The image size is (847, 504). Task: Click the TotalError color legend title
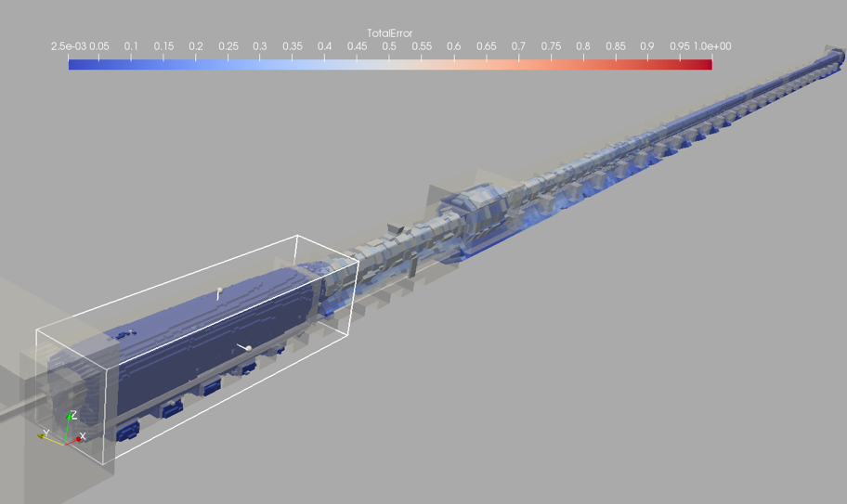tap(389, 32)
